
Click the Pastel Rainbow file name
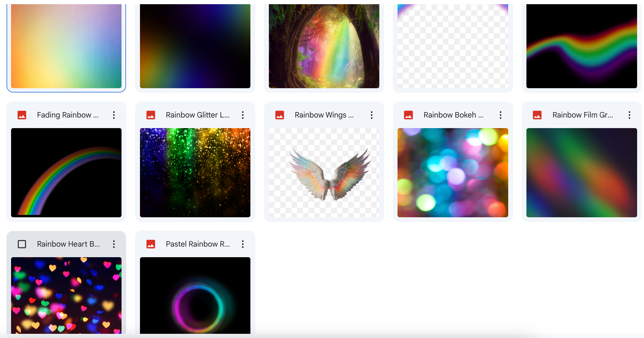[x=198, y=244]
